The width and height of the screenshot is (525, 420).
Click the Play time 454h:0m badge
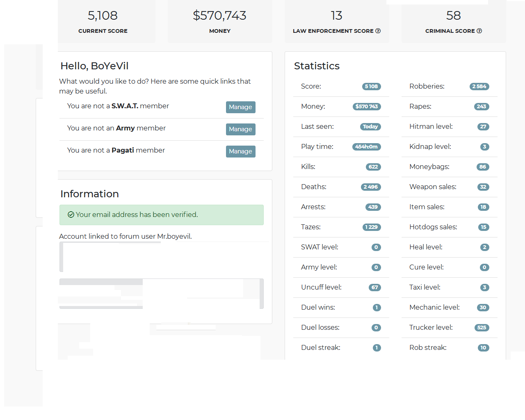point(367,147)
